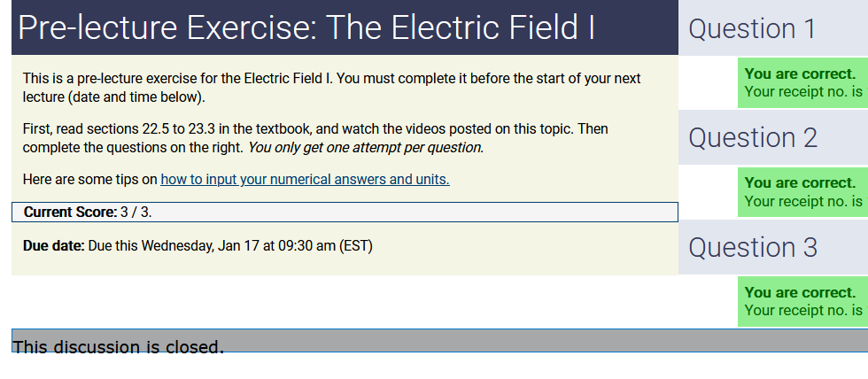868x379 pixels.
Task: Click the italic "You only get one attempt" note
Action: [x=365, y=148]
